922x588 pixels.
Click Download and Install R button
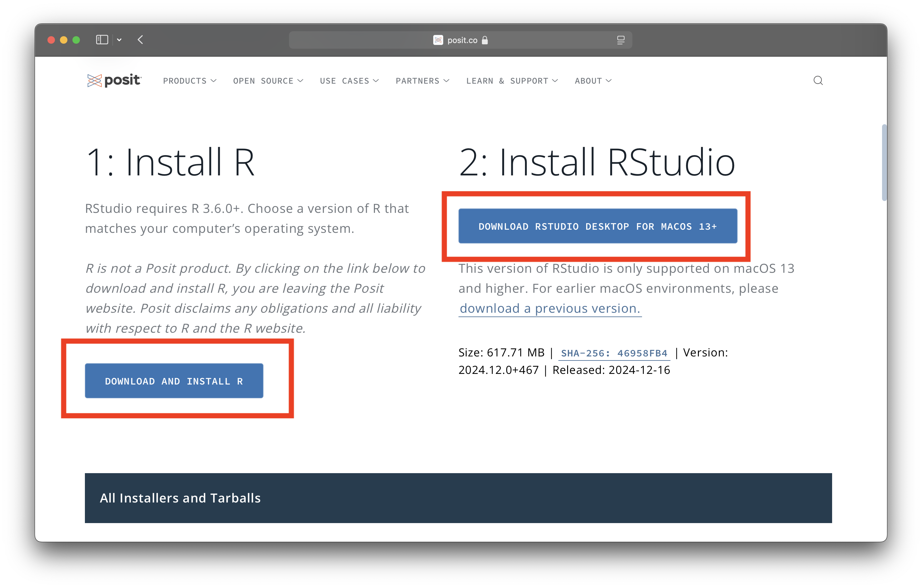174,380
